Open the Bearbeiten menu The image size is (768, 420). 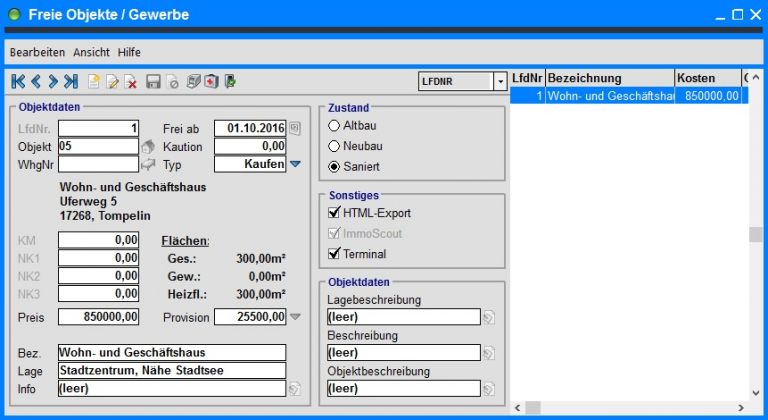(37, 52)
